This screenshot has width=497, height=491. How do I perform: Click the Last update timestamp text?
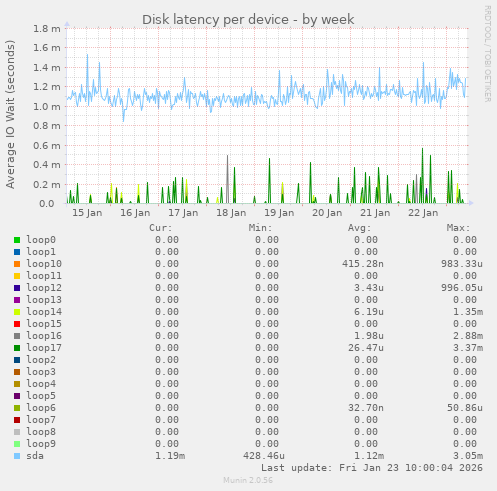click(372, 468)
